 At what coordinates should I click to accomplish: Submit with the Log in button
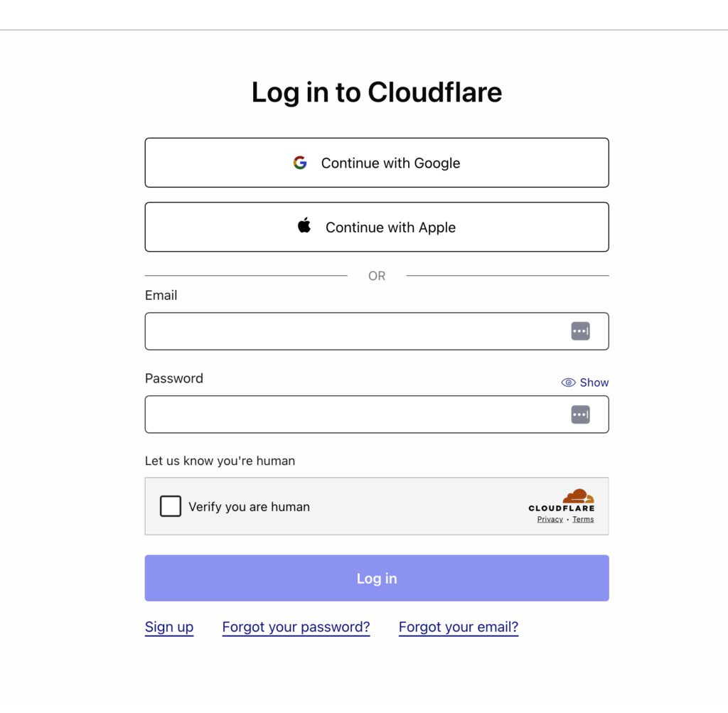[x=377, y=578]
